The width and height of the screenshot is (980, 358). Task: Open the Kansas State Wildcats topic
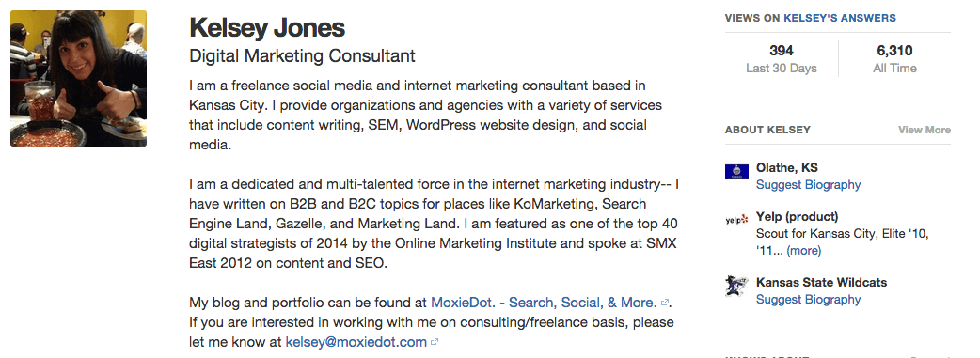pos(821,283)
